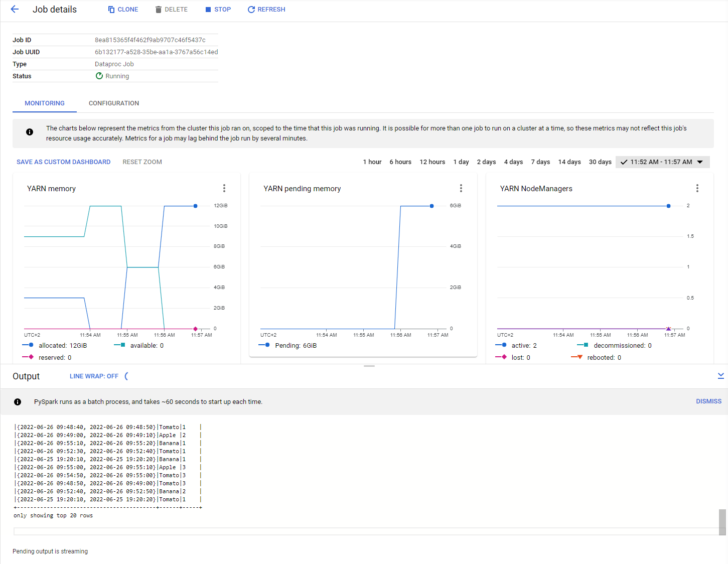Click the Job details page title

click(55, 10)
